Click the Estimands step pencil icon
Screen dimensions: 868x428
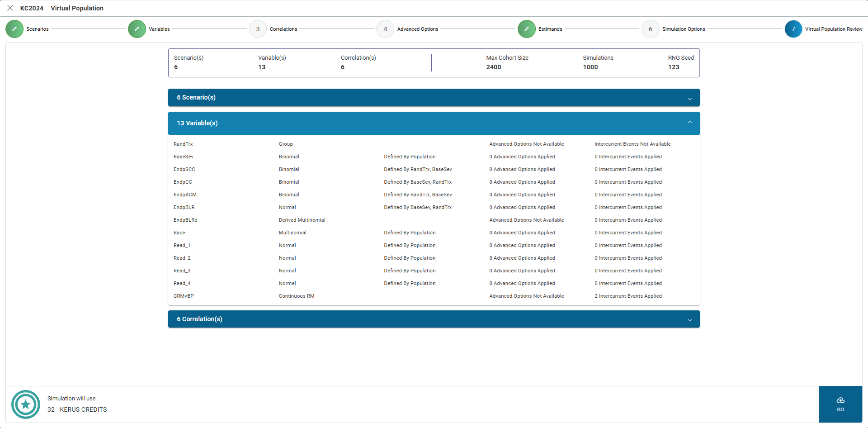527,29
